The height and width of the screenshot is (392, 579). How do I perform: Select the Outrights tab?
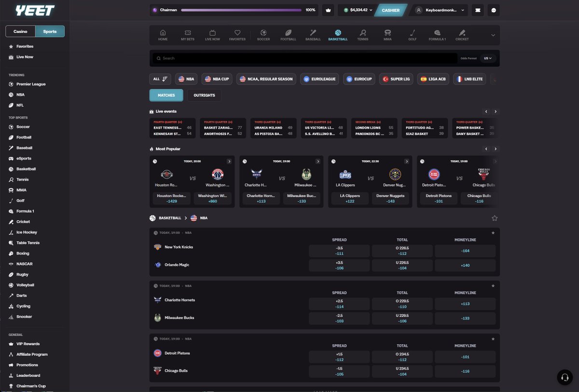[x=204, y=95]
